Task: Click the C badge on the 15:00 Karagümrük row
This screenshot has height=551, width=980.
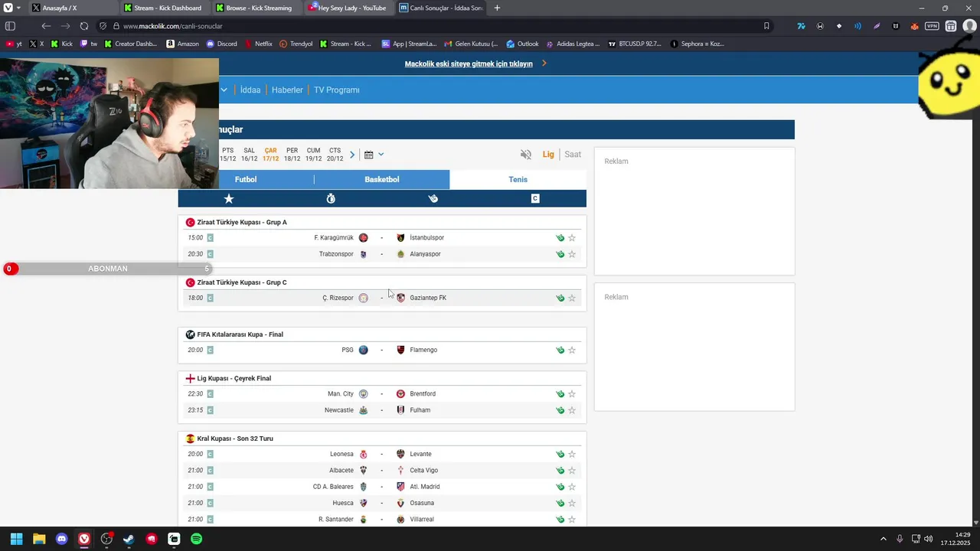Action: pos(210,238)
